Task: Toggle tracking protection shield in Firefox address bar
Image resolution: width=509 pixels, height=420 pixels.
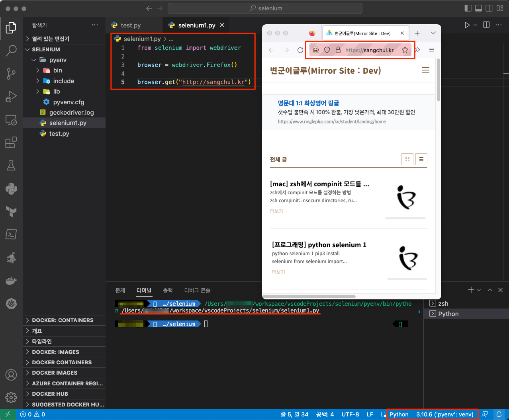Action: (327, 50)
